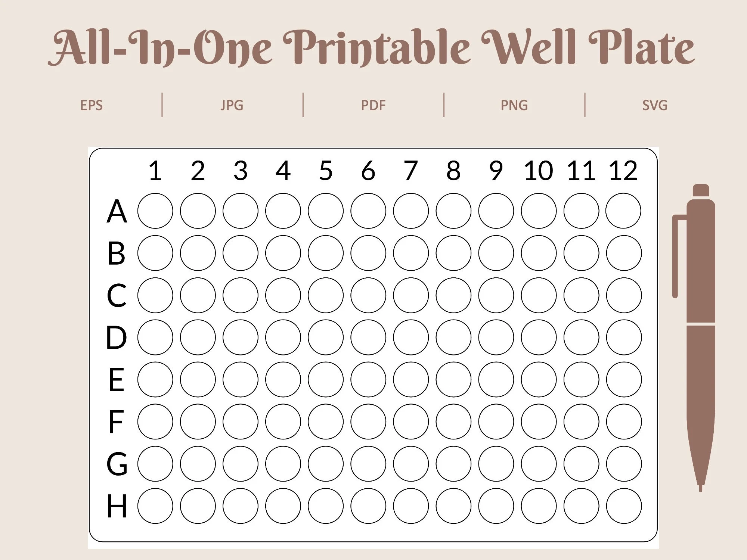Click well E10 circle
Screen dimensions: 747x560
tap(539, 379)
